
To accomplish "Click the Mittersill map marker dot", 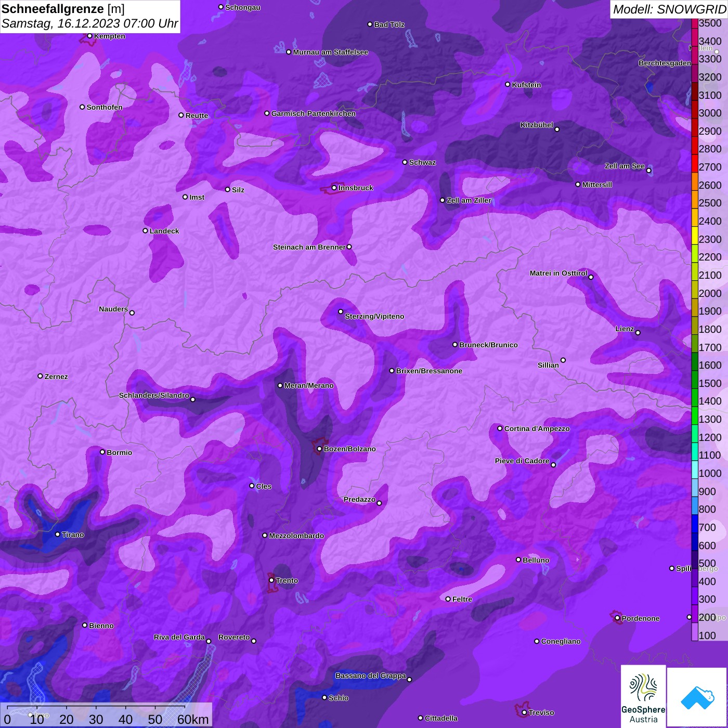I will 578,184.
